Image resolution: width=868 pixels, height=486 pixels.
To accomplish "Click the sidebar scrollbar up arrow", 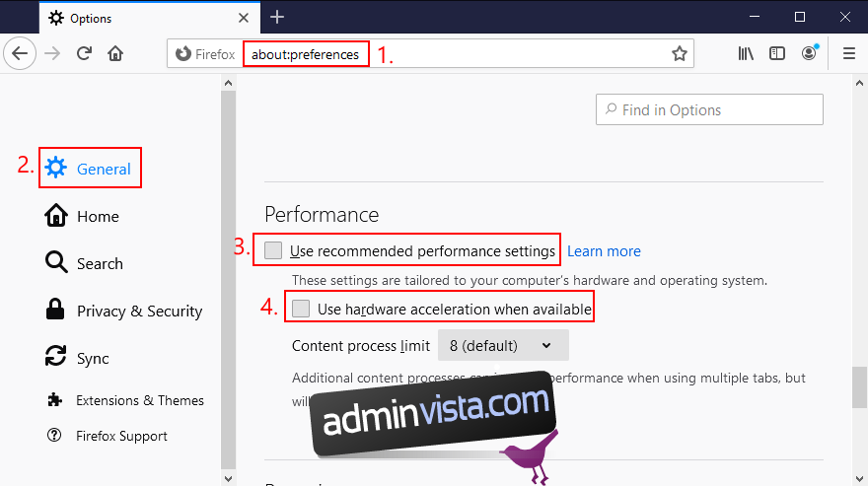I will pos(228,83).
